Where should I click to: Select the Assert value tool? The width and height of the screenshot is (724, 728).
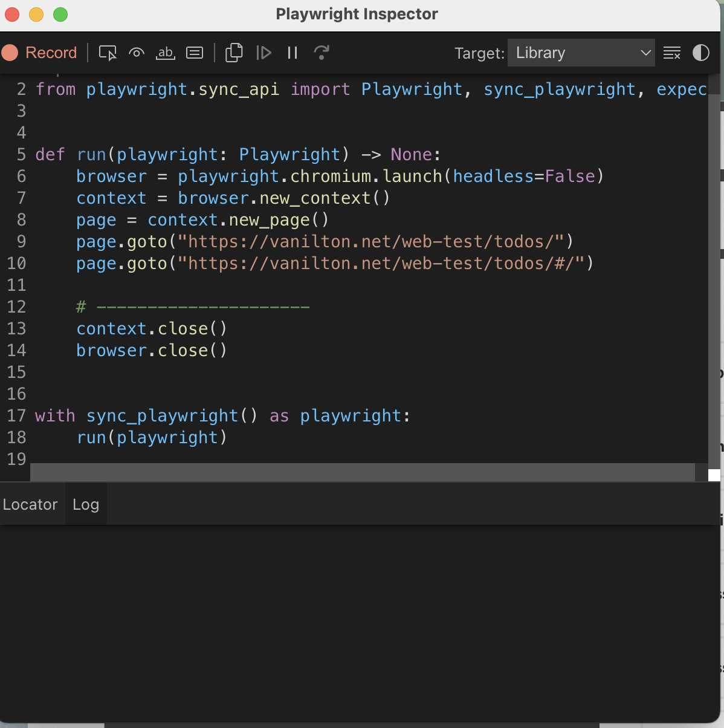(195, 53)
